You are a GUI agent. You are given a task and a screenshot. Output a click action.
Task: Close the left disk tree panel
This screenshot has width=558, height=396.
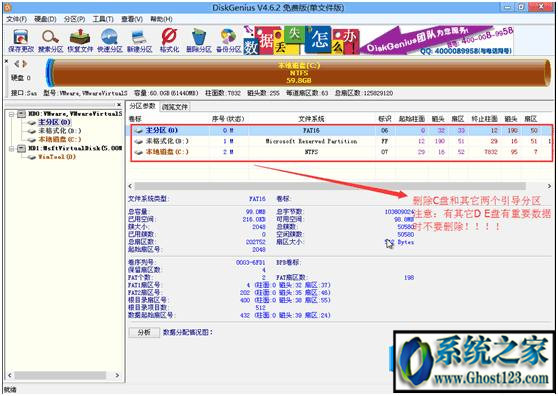tap(119, 105)
